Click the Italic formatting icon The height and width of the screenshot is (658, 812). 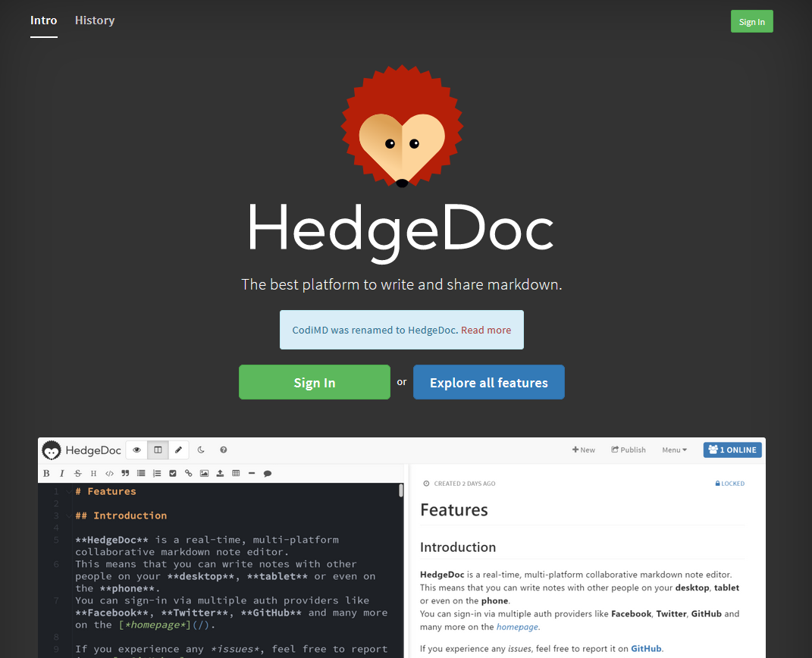tap(62, 473)
